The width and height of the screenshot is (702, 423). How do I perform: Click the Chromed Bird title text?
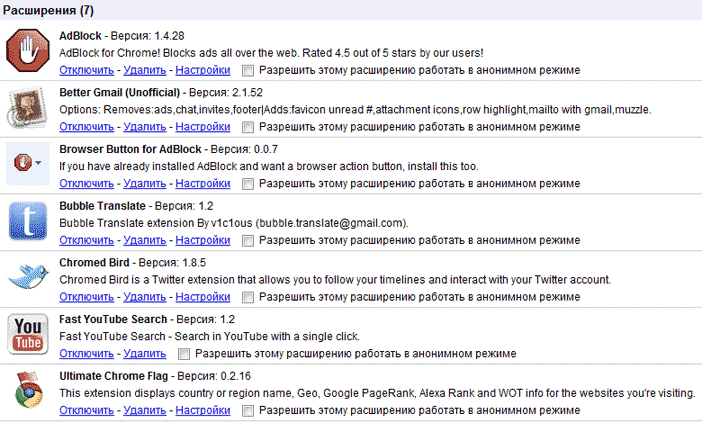[94, 262]
